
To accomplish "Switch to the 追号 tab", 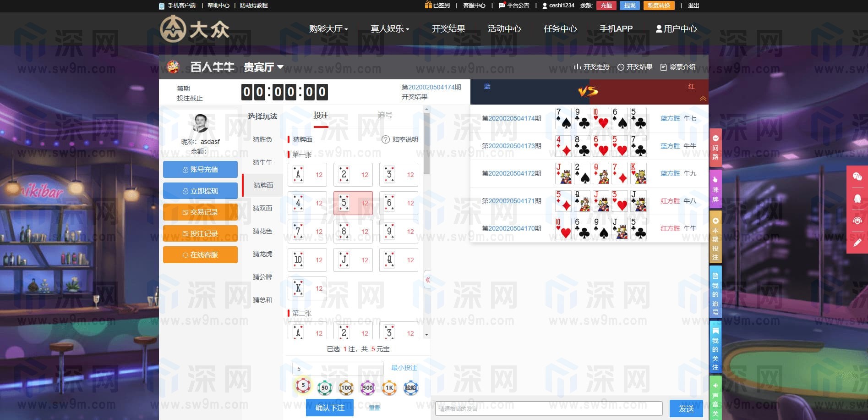I will pos(385,116).
